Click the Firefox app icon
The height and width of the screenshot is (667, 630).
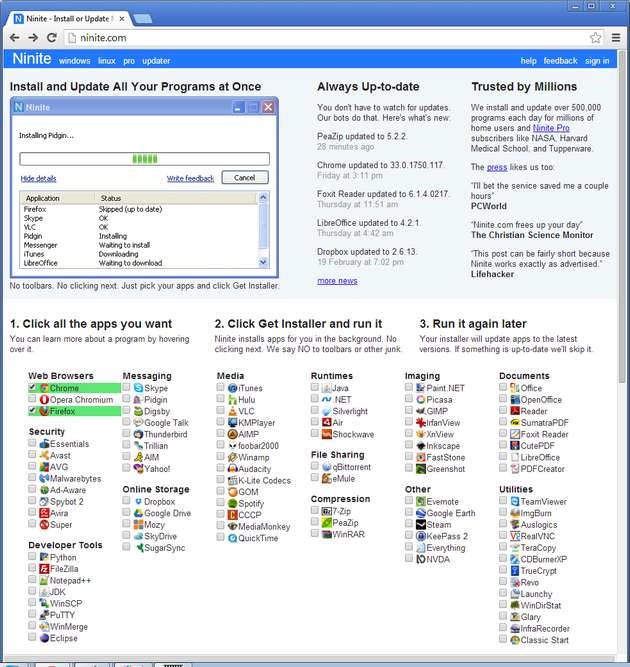point(44,411)
